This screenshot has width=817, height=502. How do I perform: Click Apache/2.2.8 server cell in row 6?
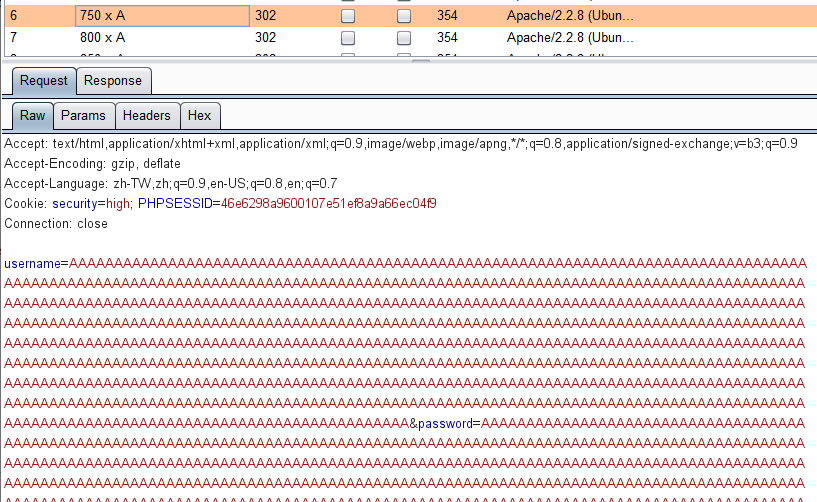click(x=571, y=16)
